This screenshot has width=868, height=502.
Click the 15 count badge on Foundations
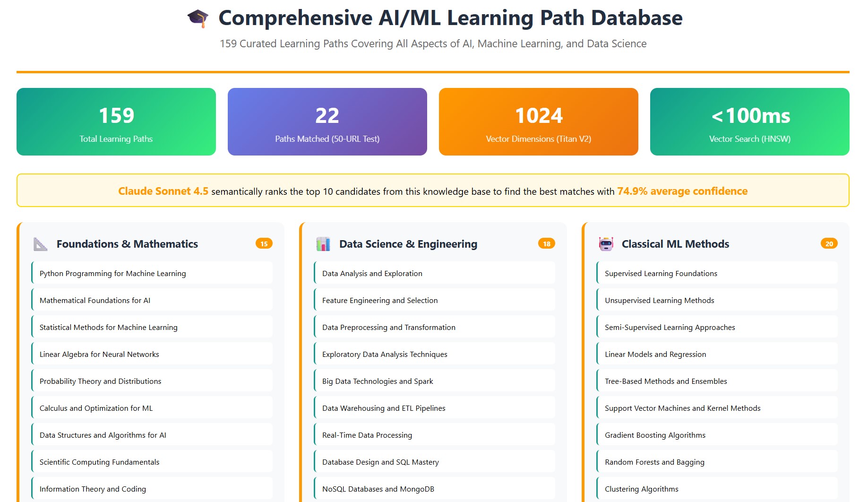click(x=264, y=243)
